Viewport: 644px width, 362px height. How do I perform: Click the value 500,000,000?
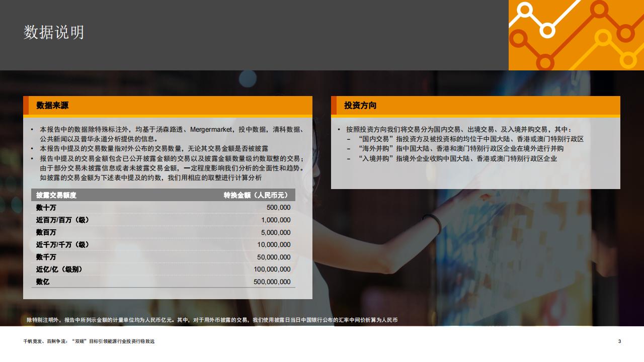[x=272, y=282]
